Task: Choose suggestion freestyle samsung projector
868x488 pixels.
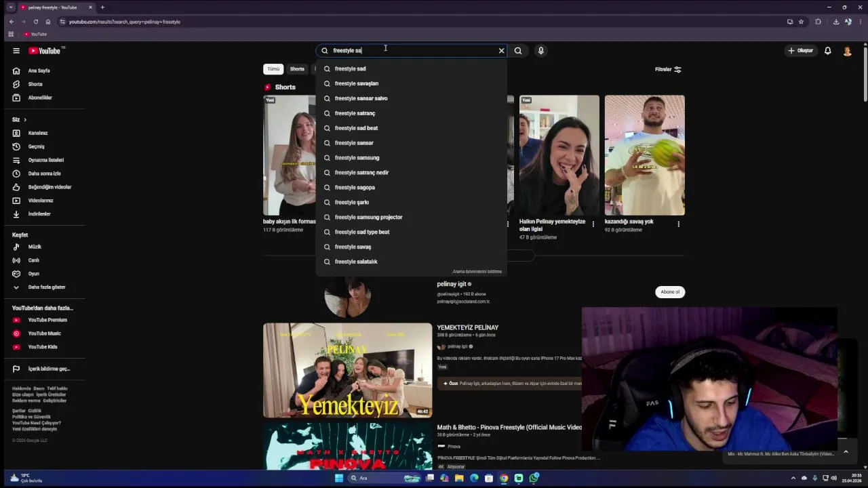Action: 411,218
